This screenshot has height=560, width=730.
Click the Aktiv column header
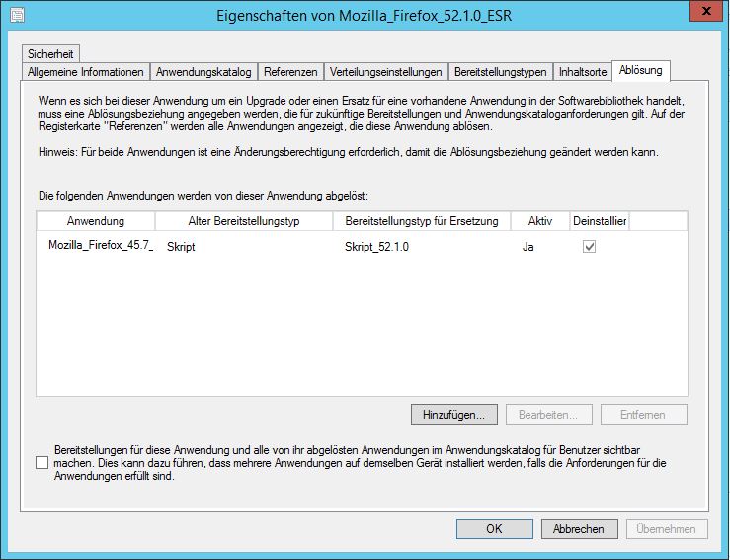(x=540, y=221)
